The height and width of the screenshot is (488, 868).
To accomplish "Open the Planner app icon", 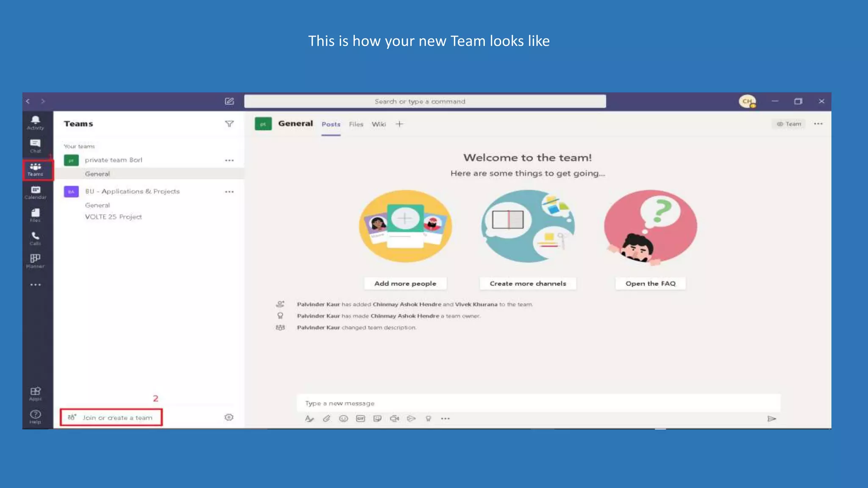I will click(x=35, y=261).
